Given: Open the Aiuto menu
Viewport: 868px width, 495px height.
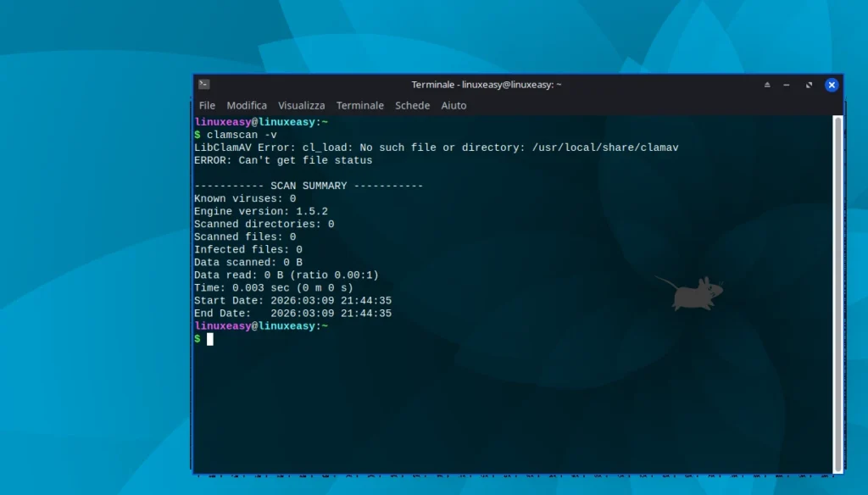Looking at the screenshot, I should [453, 105].
